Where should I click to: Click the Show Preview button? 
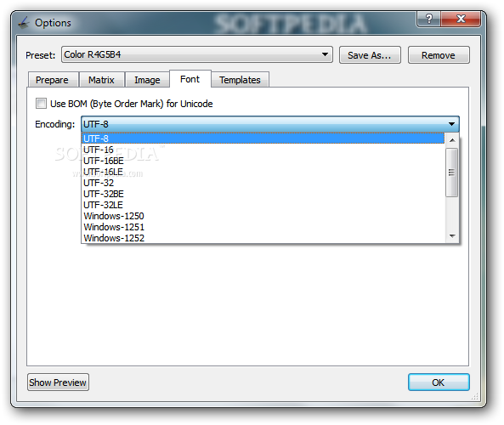58,382
